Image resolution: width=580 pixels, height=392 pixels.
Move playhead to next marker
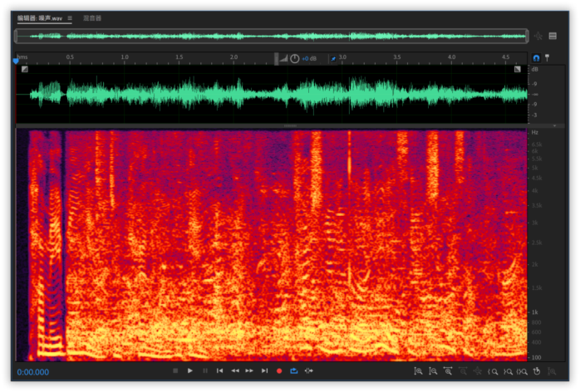pyautogui.click(x=264, y=370)
